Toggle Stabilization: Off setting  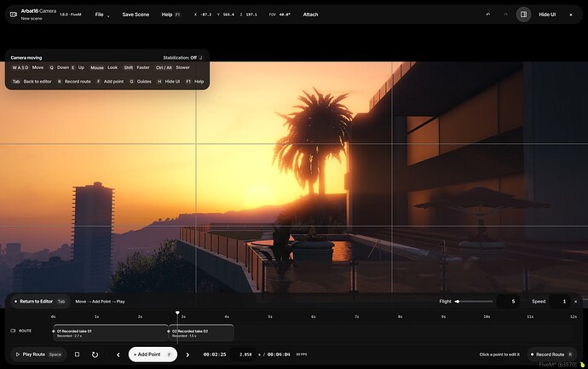tap(182, 58)
